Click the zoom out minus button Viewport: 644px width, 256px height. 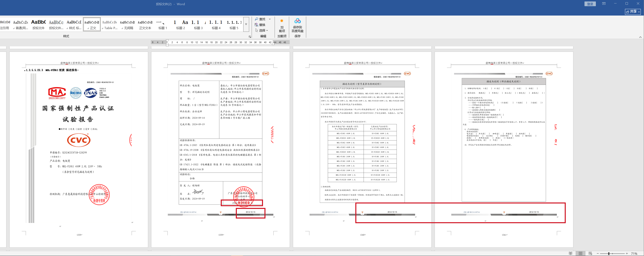tap(598, 254)
